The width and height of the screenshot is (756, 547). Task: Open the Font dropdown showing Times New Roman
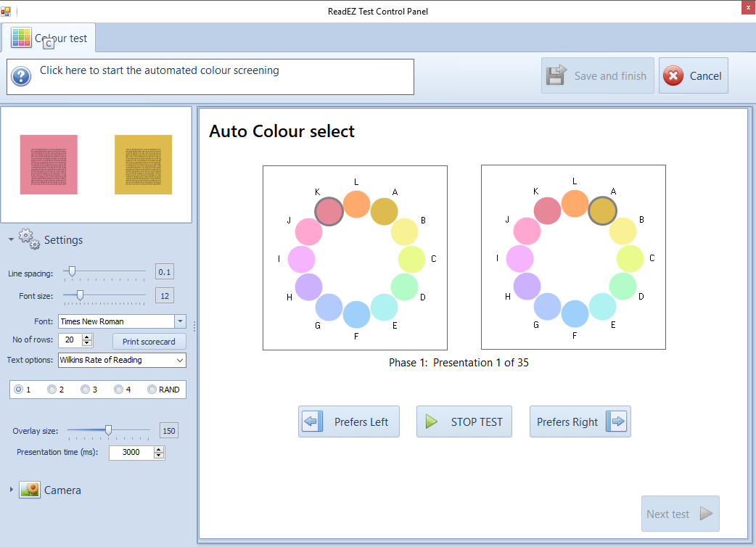click(x=180, y=321)
